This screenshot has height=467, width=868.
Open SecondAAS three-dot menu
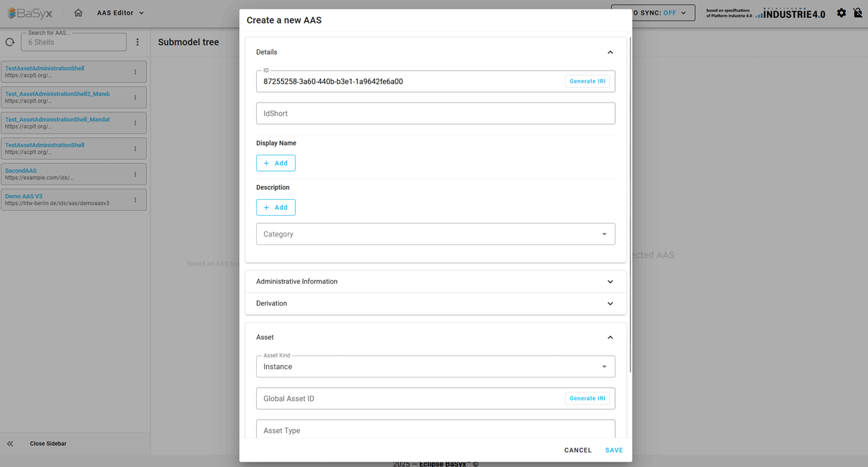pyautogui.click(x=135, y=175)
